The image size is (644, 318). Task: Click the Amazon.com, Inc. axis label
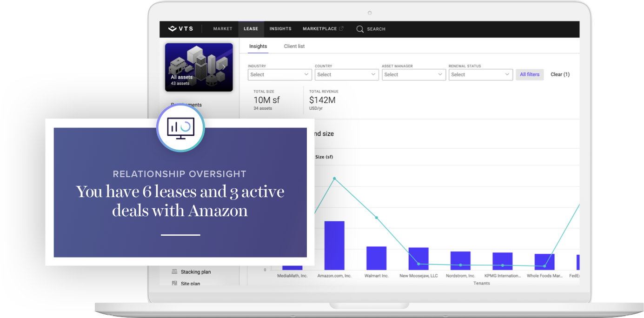(334, 276)
